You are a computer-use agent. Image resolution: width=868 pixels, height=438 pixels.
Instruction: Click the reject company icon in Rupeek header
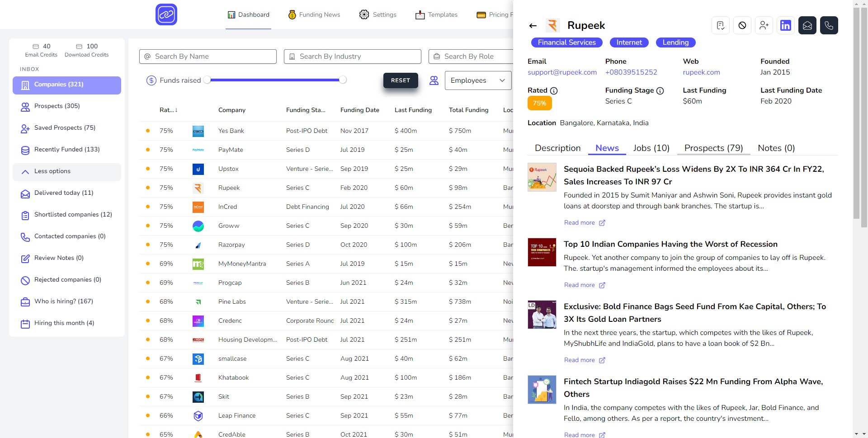(x=742, y=25)
